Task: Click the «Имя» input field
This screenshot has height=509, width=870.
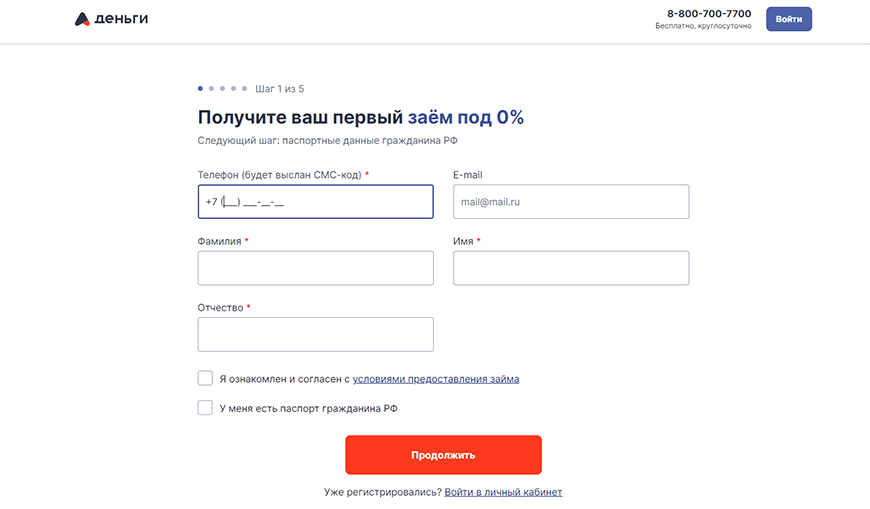Action: (x=571, y=268)
